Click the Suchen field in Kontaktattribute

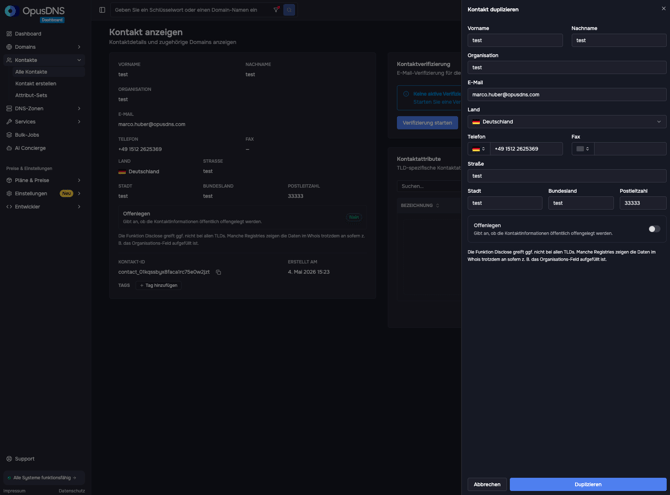[x=429, y=186]
